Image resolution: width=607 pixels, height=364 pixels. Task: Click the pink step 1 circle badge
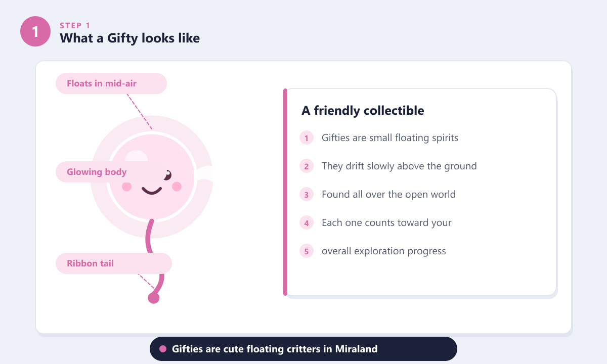click(35, 31)
